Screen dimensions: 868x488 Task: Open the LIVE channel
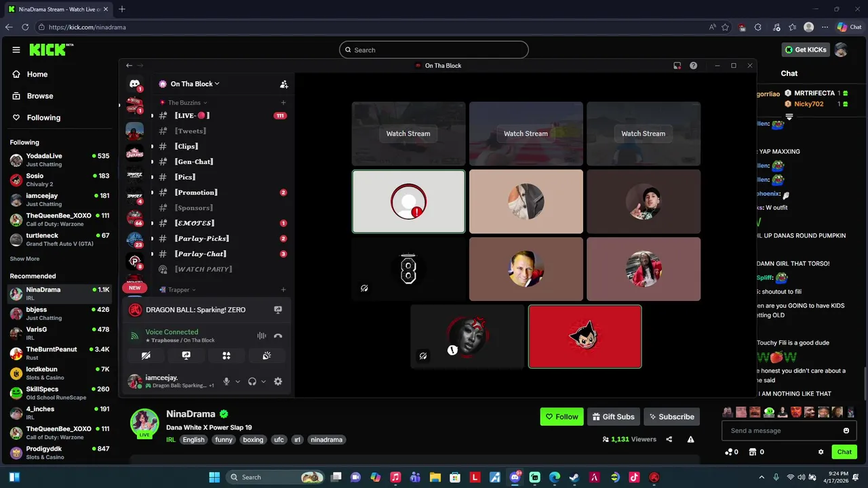coord(222,116)
